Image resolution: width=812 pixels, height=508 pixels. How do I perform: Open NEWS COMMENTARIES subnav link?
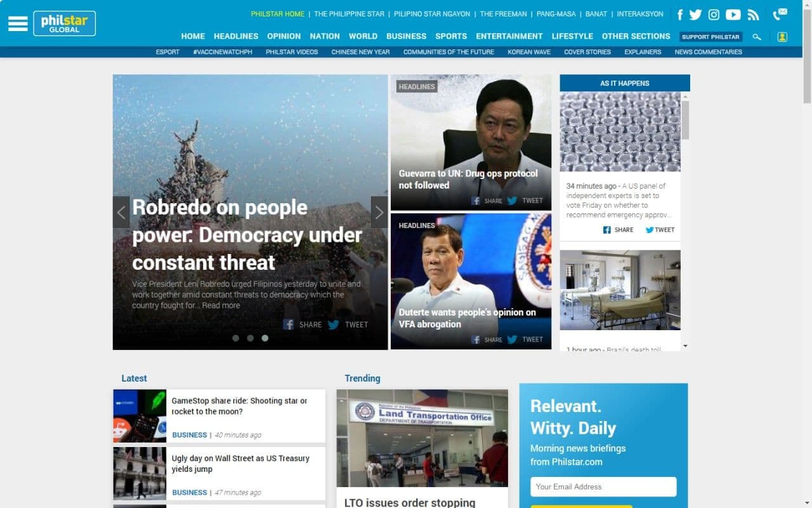[x=708, y=52]
